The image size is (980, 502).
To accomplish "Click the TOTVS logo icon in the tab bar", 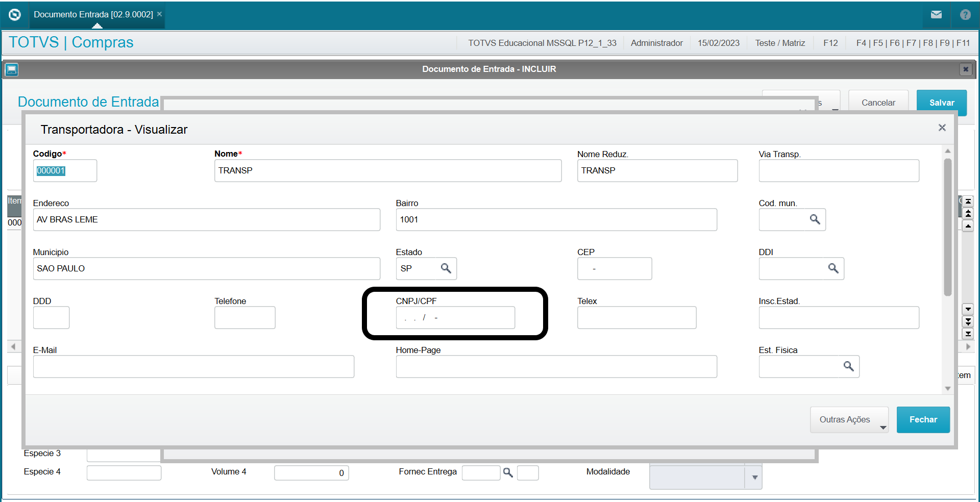I will coord(15,15).
